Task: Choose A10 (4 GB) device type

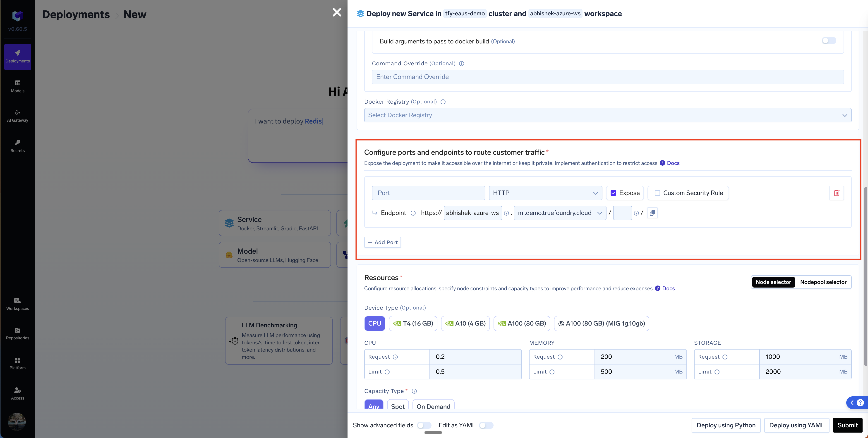Action: pyautogui.click(x=465, y=324)
